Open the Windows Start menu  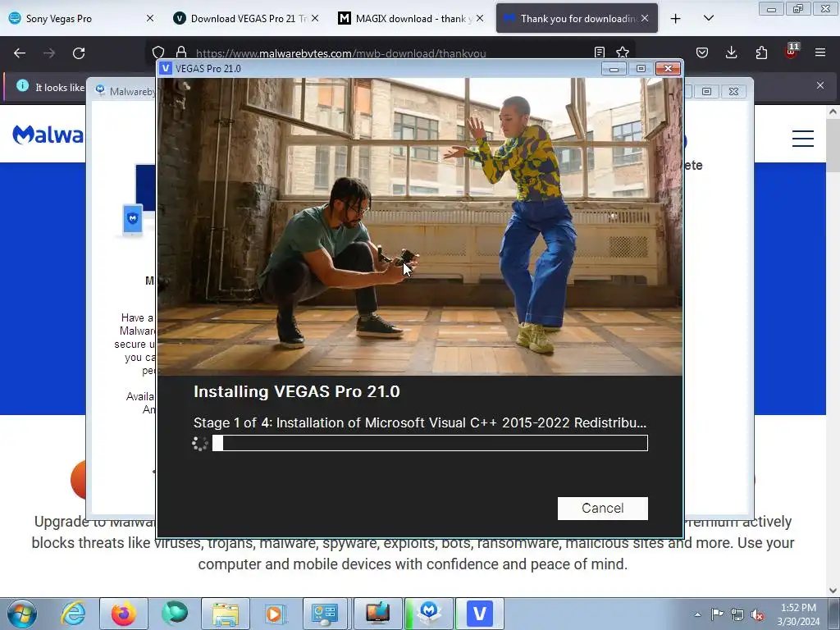22,614
